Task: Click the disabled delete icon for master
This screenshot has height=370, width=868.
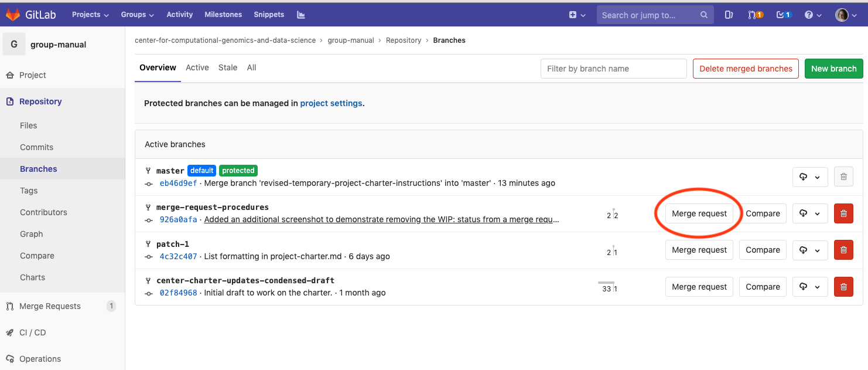Action: pyautogui.click(x=843, y=176)
